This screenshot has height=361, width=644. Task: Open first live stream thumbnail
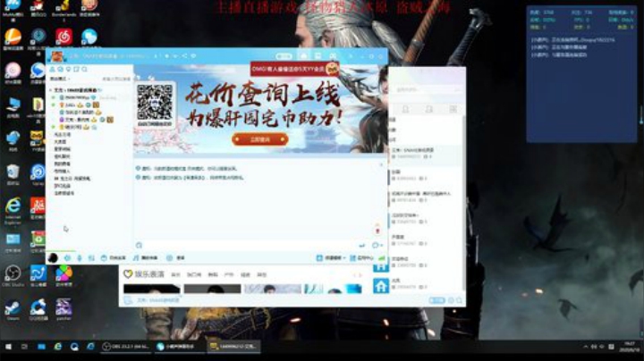tap(151, 289)
